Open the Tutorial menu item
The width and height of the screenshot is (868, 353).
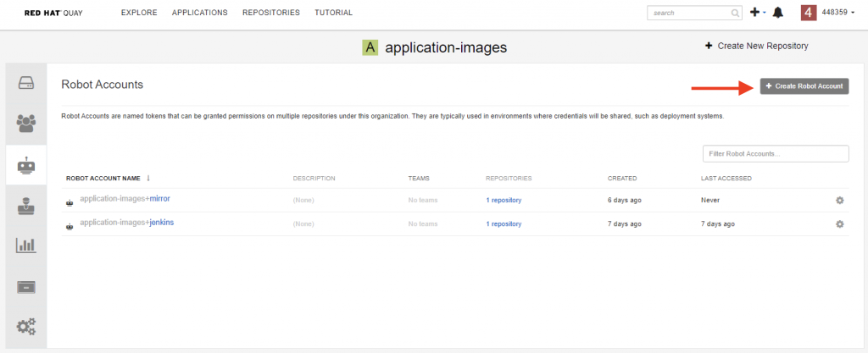coord(333,12)
